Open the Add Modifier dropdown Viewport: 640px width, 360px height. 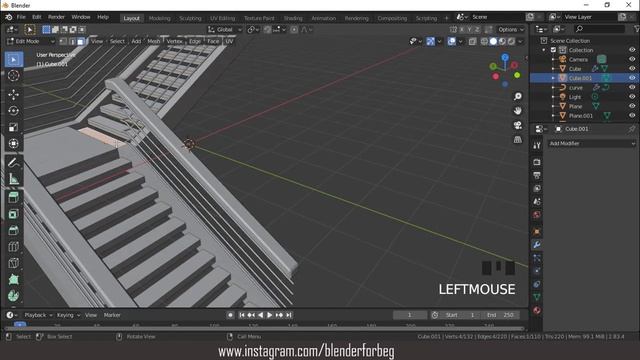(x=591, y=143)
